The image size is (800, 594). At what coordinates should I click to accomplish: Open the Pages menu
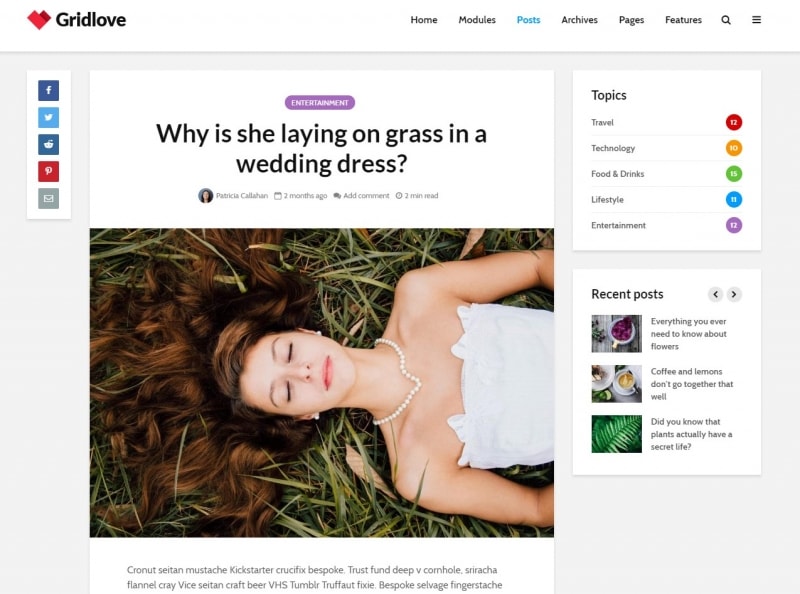631,20
